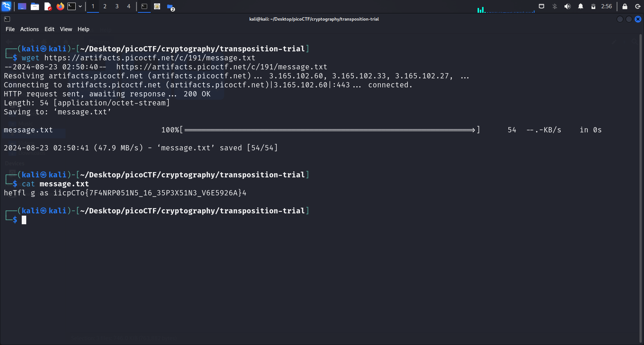The height and width of the screenshot is (345, 644).
Task: Open the Kali applications menu
Action: (6, 6)
